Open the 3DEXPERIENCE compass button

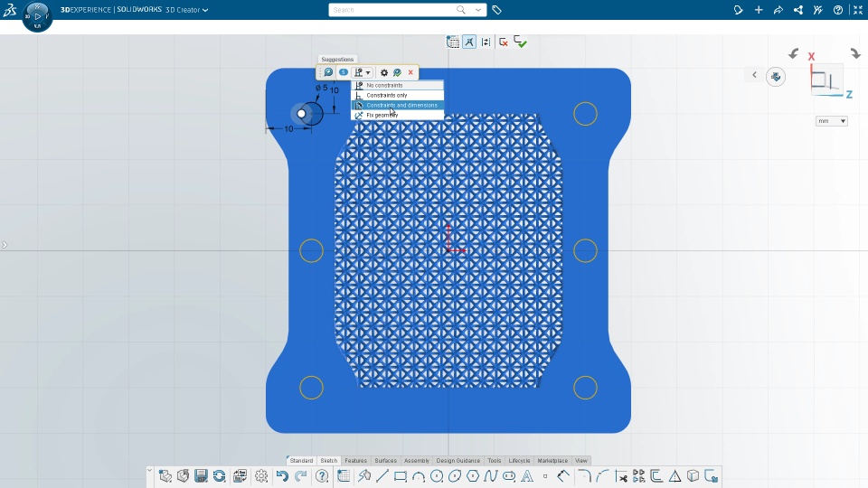(37, 16)
